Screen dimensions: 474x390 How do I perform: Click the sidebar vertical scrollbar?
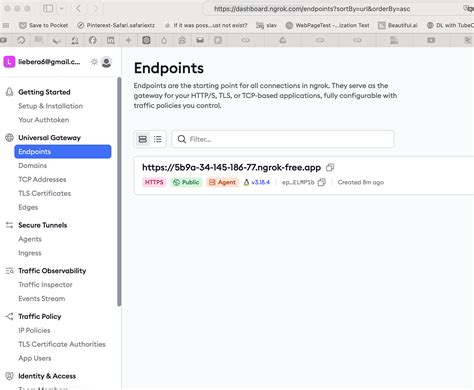click(x=119, y=192)
